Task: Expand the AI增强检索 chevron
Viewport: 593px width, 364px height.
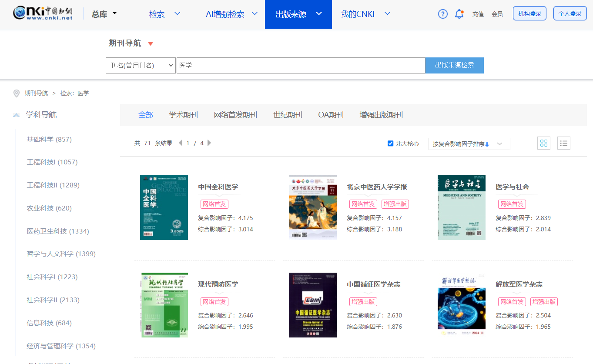Action: click(x=255, y=14)
